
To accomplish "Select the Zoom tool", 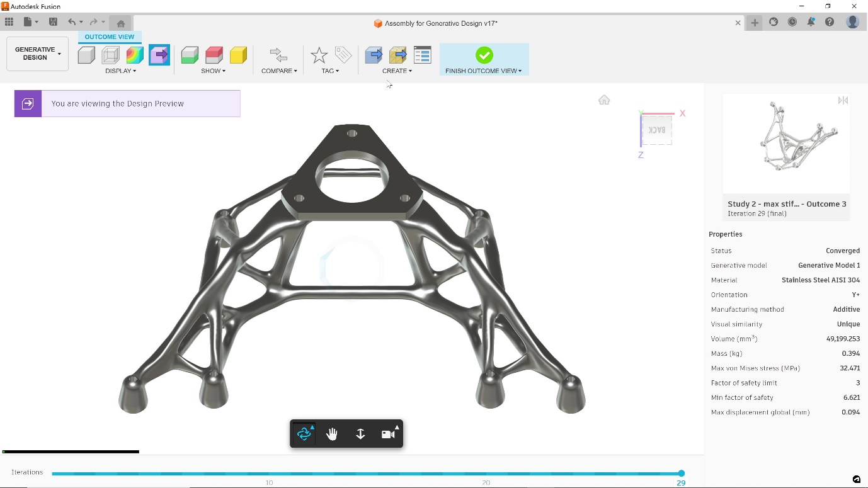I will [x=360, y=433].
